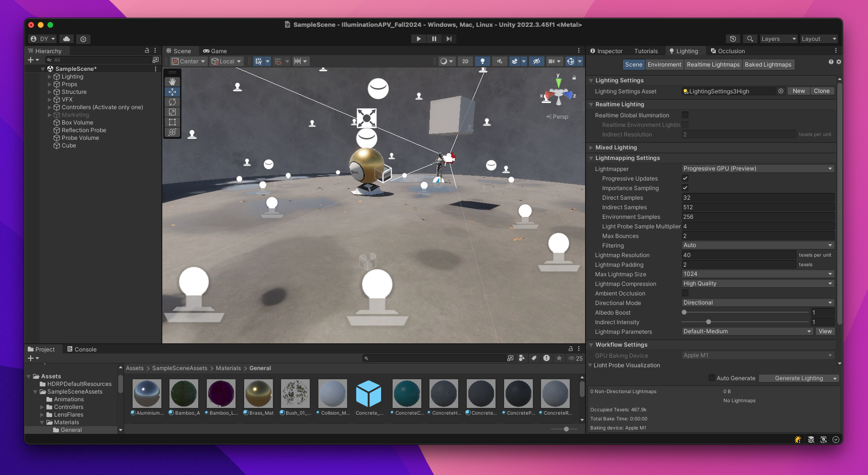Expand the Mixed Lighting section
This screenshot has height=475, width=868.
[x=591, y=147]
